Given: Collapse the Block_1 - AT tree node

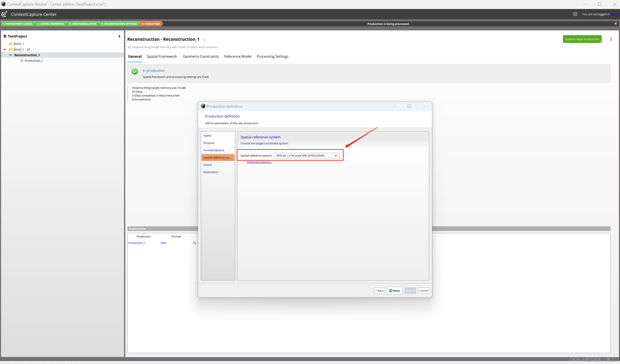Looking at the screenshot, I should tap(5, 49).
